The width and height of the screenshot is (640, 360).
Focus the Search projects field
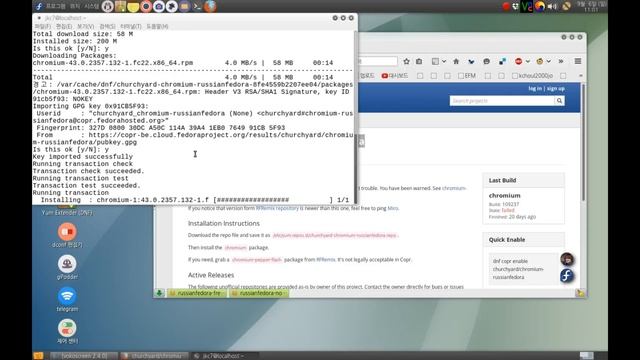point(502,101)
